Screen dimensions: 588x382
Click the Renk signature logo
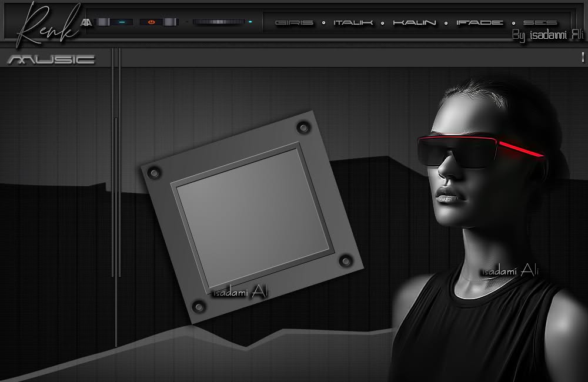pos(47,24)
